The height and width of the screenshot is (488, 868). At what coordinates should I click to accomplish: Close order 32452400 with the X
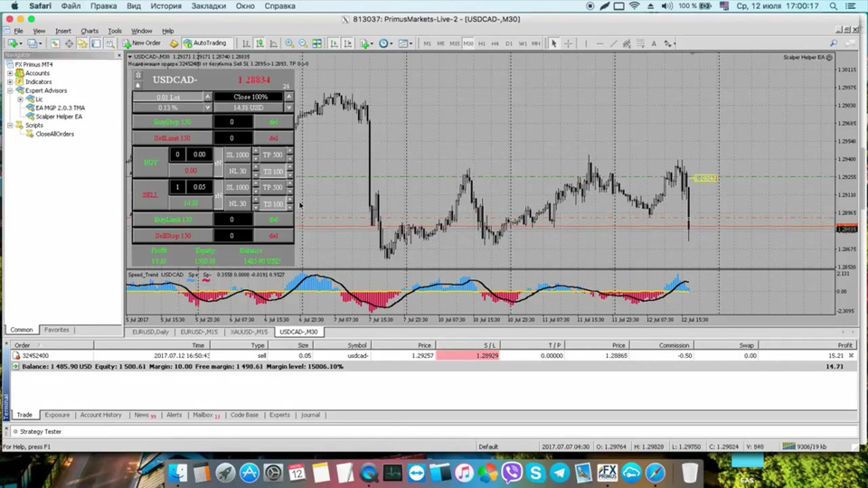click(851, 356)
